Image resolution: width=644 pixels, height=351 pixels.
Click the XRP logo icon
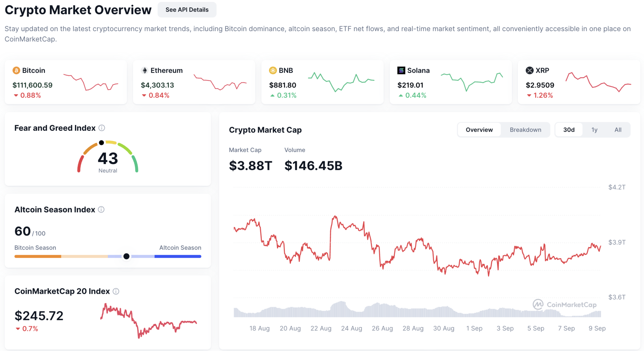pyautogui.click(x=530, y=70)
